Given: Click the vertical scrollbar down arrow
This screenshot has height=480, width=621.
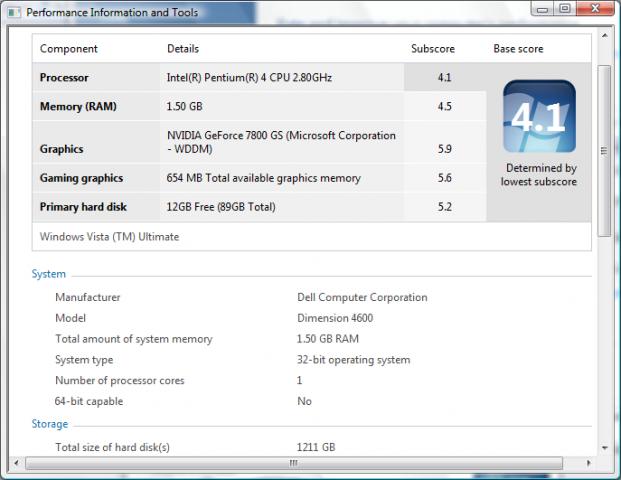Looking at the screenshot, I should pos(605,448).
